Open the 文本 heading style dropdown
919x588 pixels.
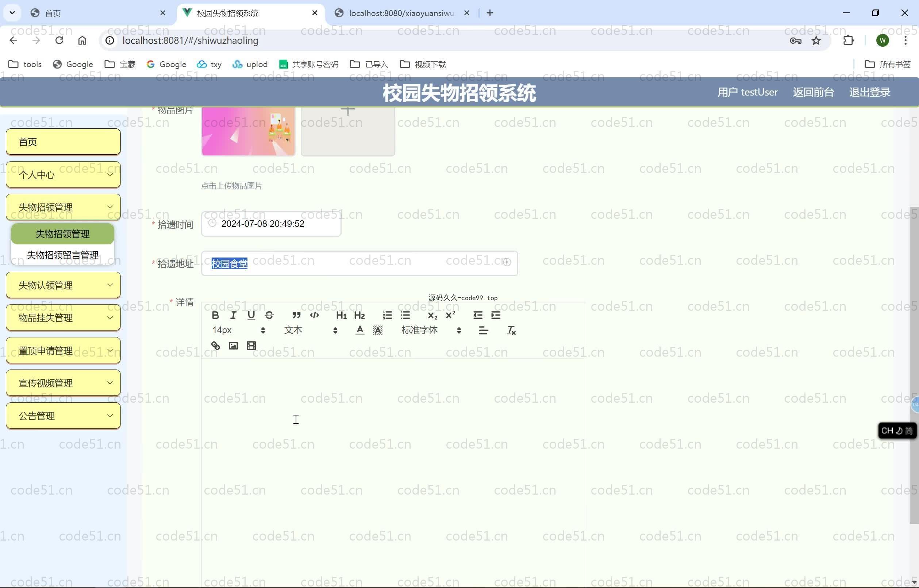pos(311,330)
